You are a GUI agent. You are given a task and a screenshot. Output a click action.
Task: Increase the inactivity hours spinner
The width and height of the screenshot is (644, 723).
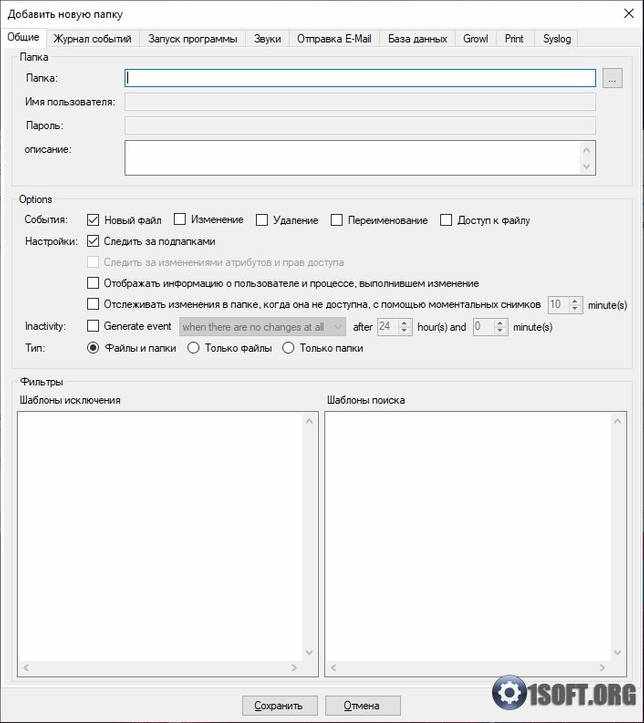coord(404,323)
